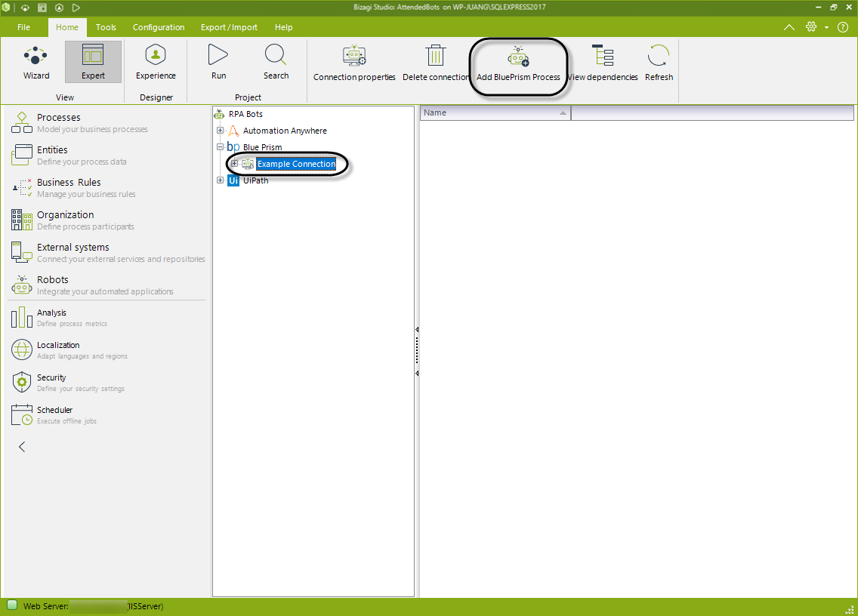Click the Bizagi logo in the title bar

[x=6, y=7]
